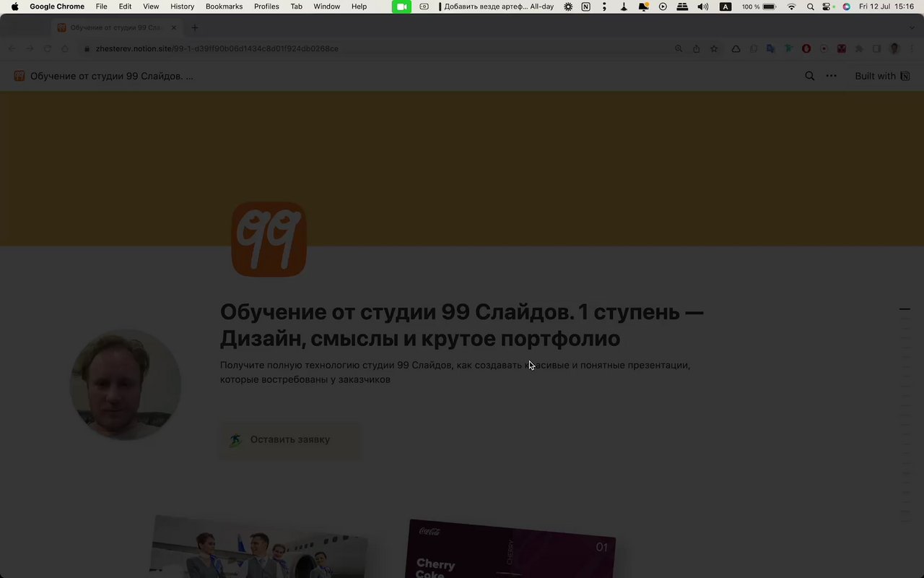Click the Notion menu bar icon
924x578 pixels.
click(586, 7)
